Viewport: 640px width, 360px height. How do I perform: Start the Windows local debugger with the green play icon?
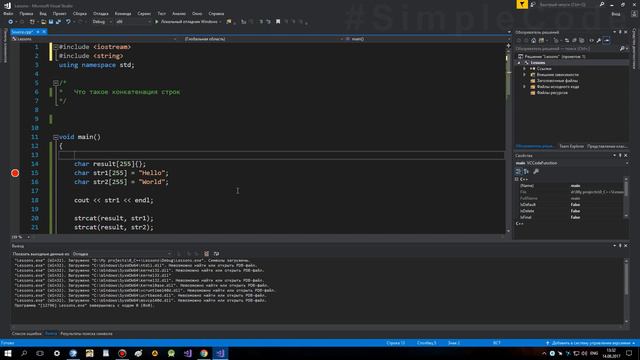click(x=156, y=22)
